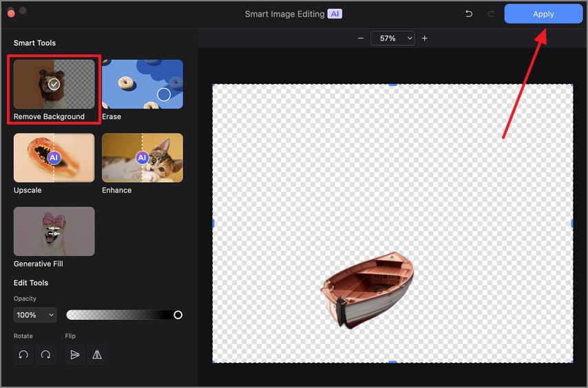Click the AI badge beside the title

point(335,14)
